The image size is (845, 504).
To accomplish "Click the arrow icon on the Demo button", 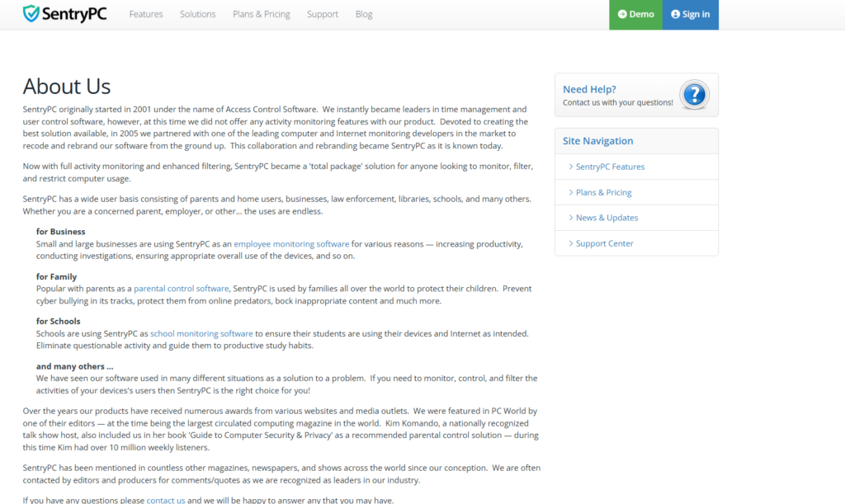I will [622, 15].
